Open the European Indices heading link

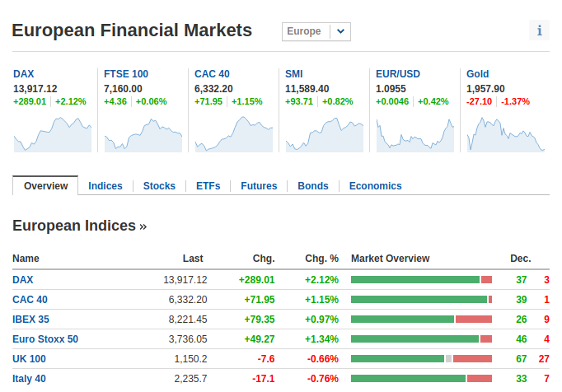80,226
